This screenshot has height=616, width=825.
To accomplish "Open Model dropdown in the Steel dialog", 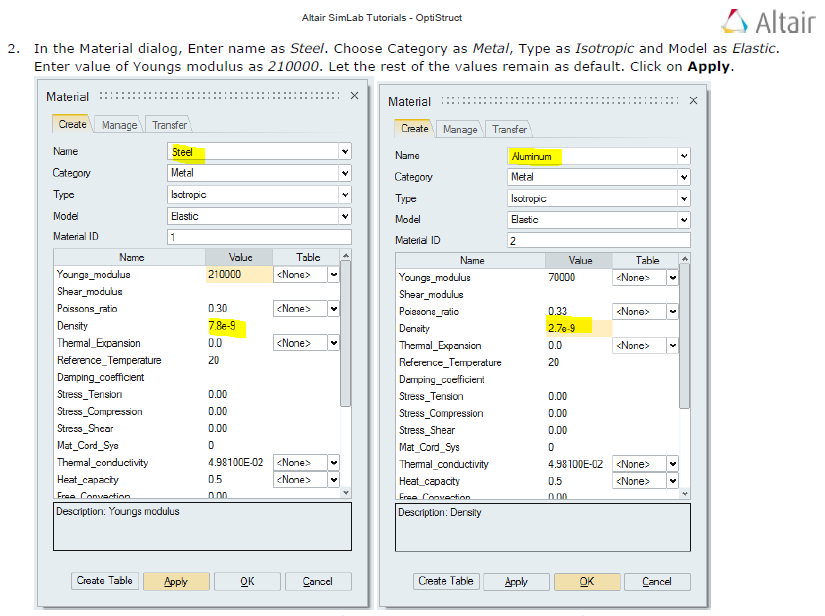I will pos(345,216).
